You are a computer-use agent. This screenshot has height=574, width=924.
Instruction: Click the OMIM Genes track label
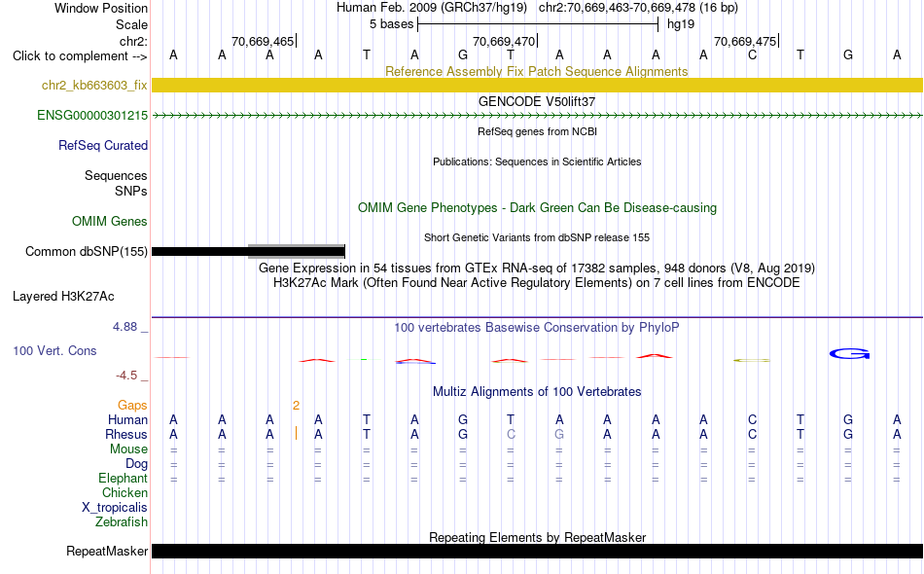click(109, 221)
